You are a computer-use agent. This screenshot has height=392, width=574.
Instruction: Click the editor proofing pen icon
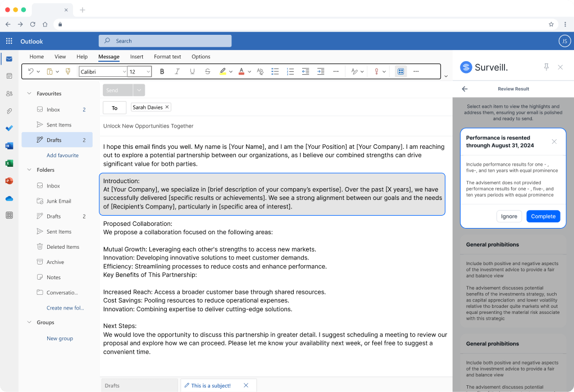click(x=354, y=72)
